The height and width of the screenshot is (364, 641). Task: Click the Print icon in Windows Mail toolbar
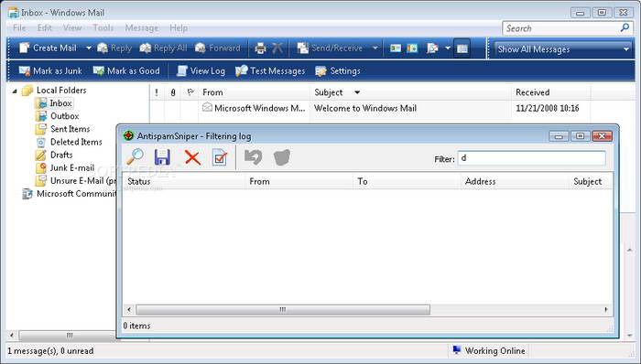[x=260, y=48]
